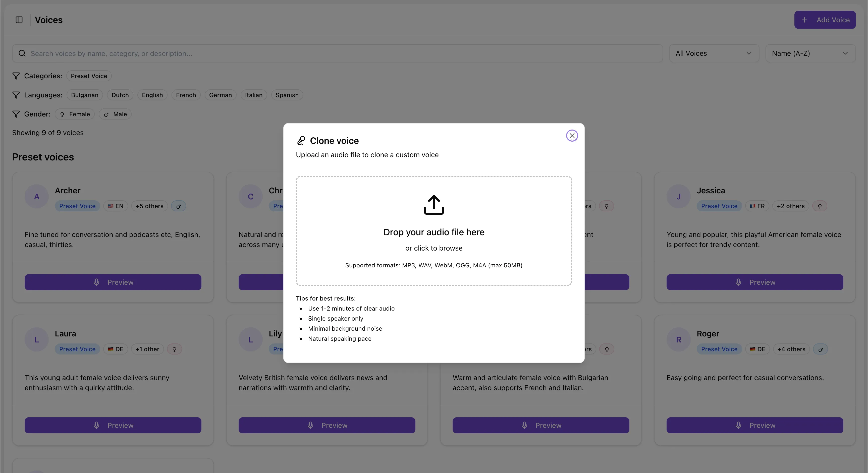The height and width of the screenshot is (473, 868).
Task: Toggle the English language filter
Action: pyautogui.click(x=152, y=95)
